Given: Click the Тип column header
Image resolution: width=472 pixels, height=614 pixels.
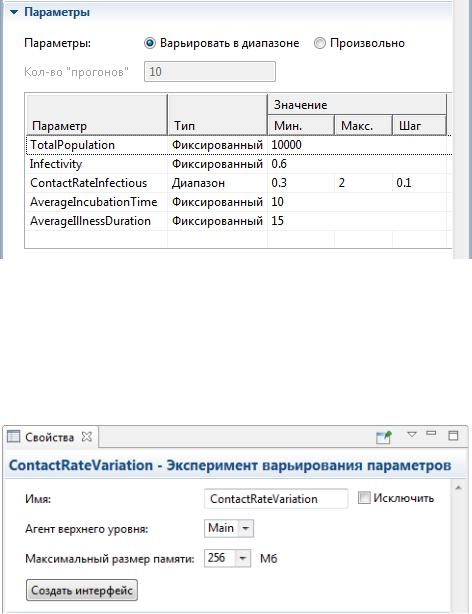Looking at the screenshot, I should point(217,114).
